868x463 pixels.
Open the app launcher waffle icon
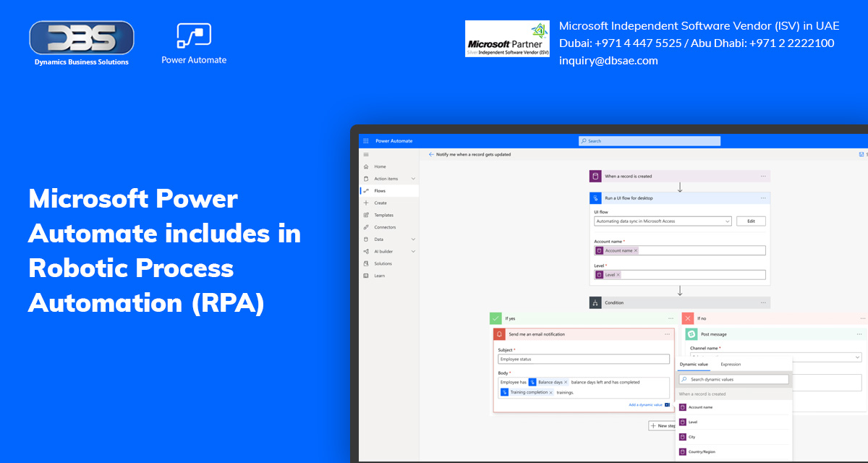click(x=366, y=141)
